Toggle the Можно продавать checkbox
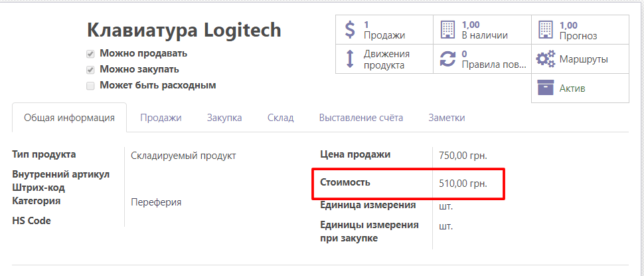644x276 pixels. click(90, 54)
